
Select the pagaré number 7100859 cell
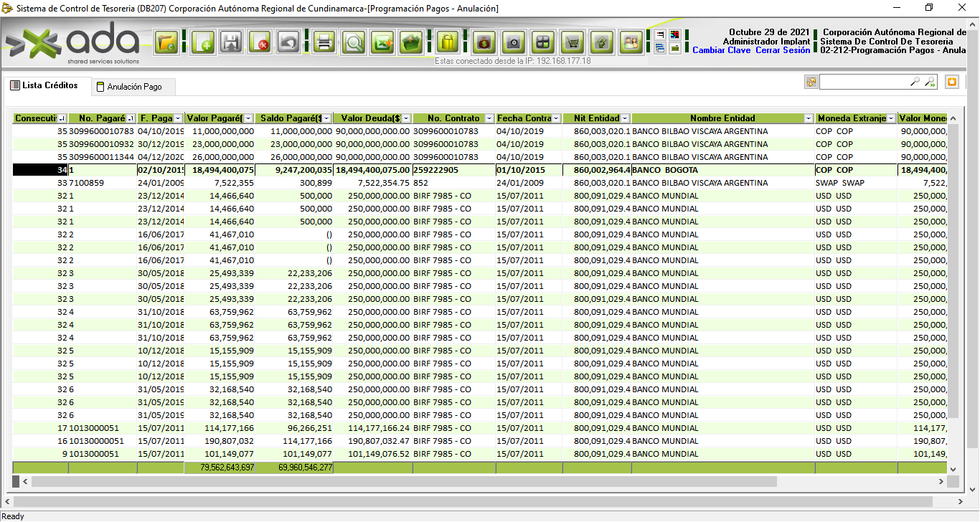(102, 183)
